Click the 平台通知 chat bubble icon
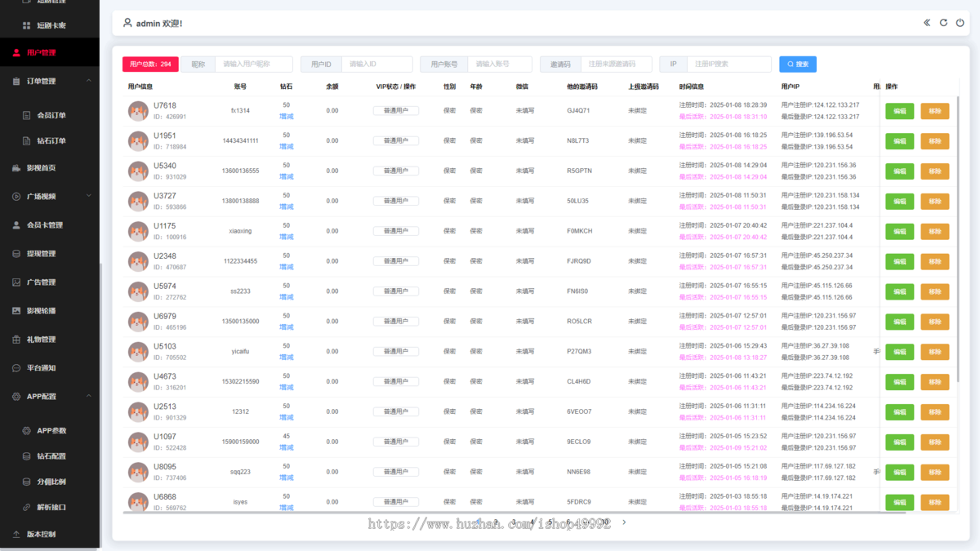The image size is (980, 551). 17,368
